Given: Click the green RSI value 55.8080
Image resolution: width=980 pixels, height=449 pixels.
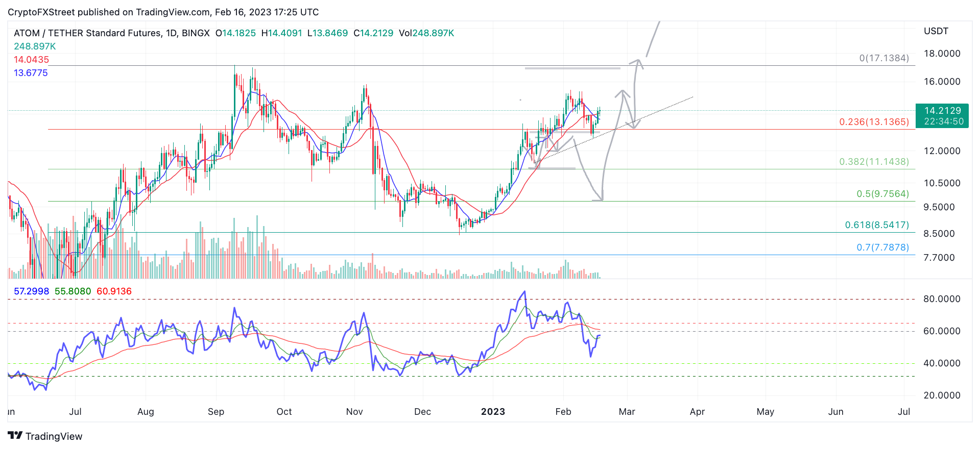Looking at the screenshot, I should tap(73, 291).
